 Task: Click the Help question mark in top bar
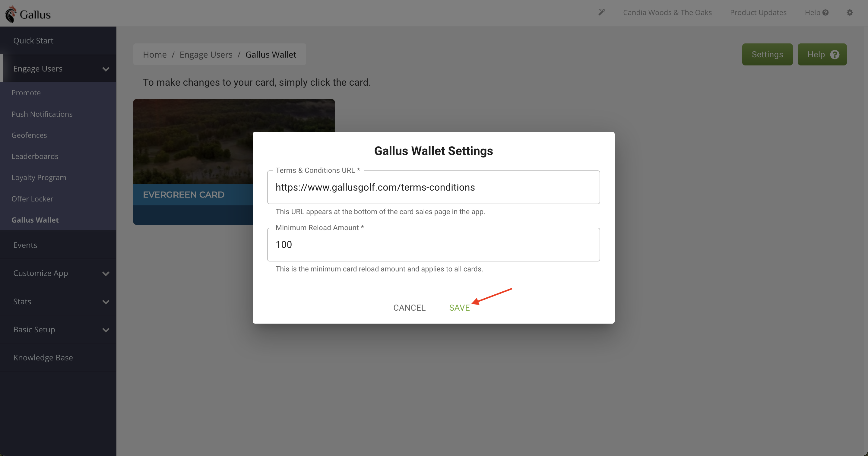(x=825, y=12)
